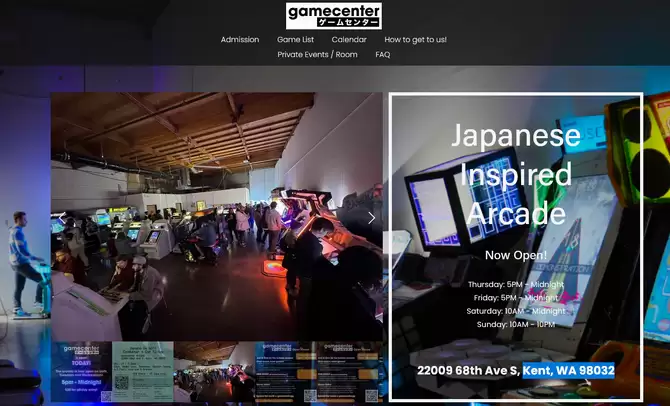The image size is (670, 406).
Task: Open 'How to get to us!' page
Action: coord(415,40)
